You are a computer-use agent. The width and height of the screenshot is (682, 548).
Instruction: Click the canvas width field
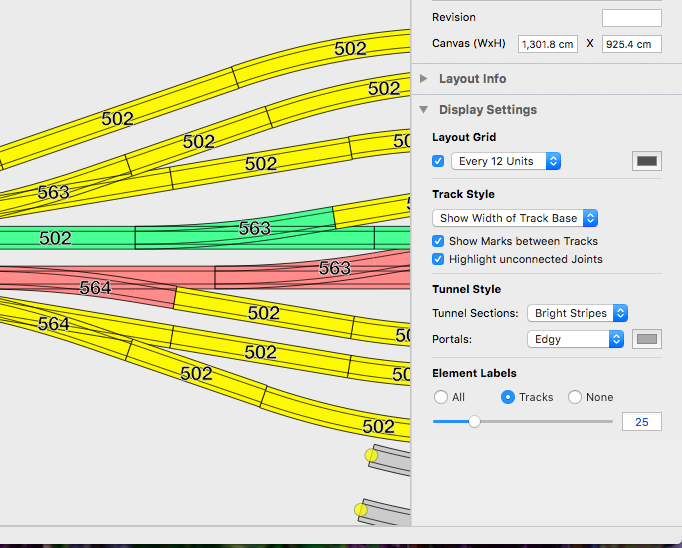click(x=548, y=44)
